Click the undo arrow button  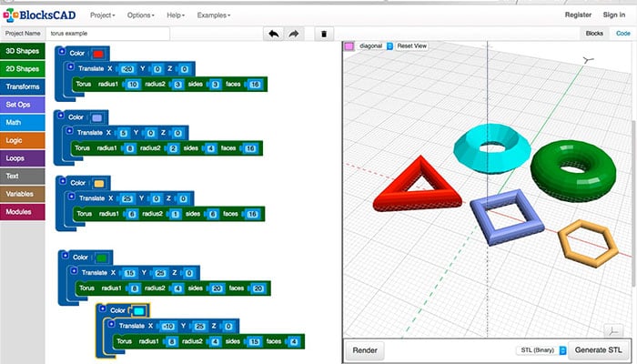coord(273,34)
